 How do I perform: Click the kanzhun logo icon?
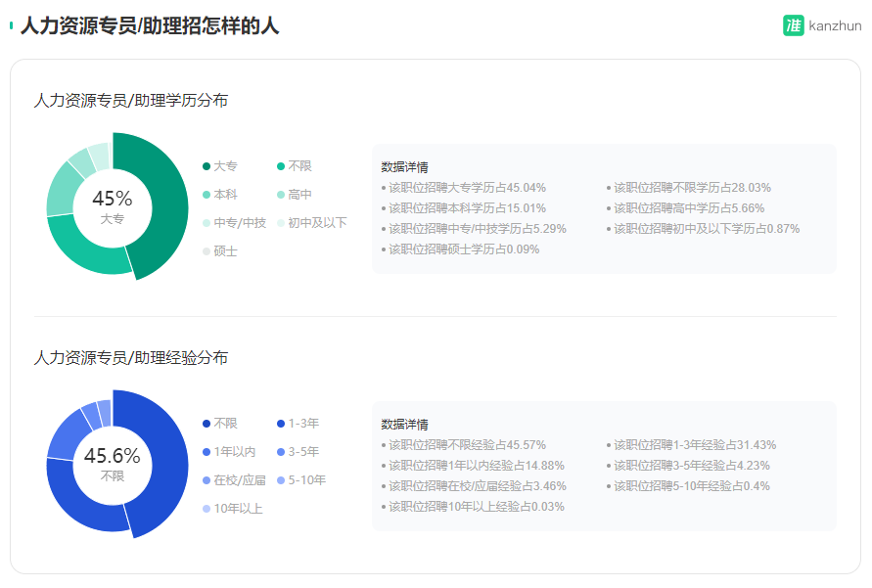pyautogui.click(x=793, y=25)
